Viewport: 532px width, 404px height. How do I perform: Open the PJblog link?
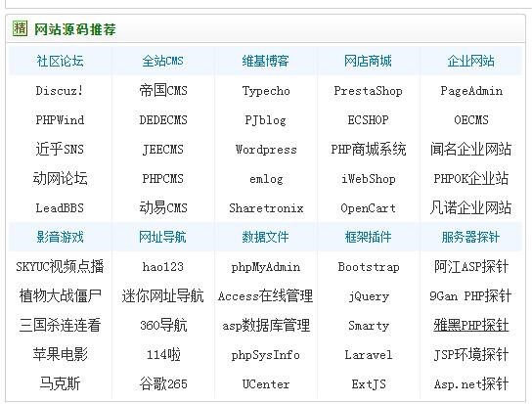coord(266,120)
